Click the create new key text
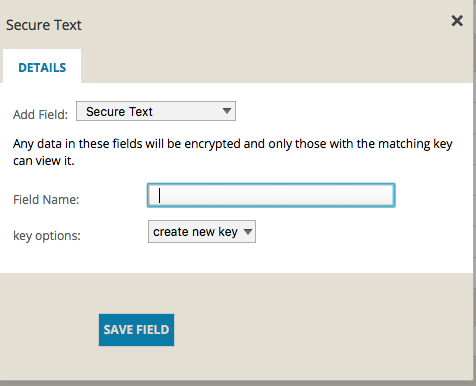 [x=195, y=232]
